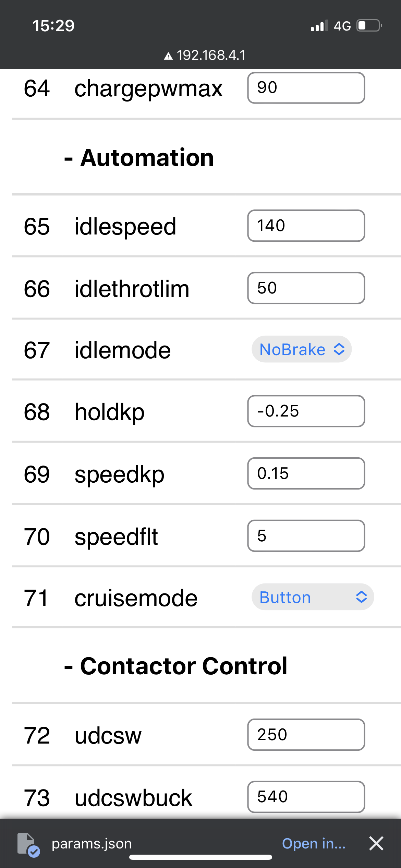Edit the chargepwmax value field
The image size is (401, 868).
pyautogui.click(x=306, y=88)
